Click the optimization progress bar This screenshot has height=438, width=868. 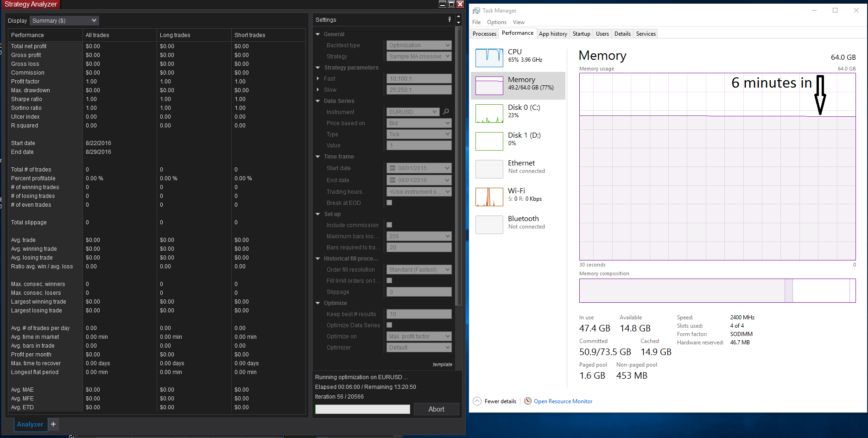pyautogui.click(x=362, y=409)
